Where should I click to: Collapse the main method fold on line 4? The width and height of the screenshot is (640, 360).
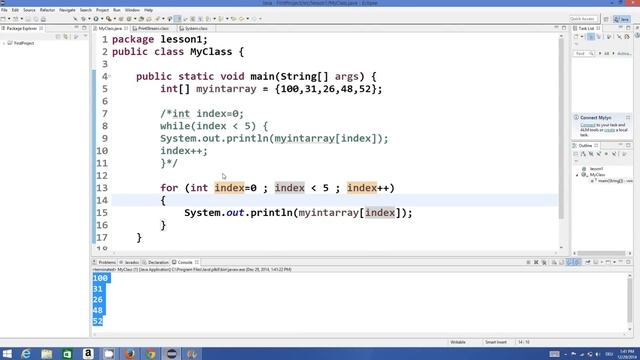pyautogui.click(x=109, y=76)
